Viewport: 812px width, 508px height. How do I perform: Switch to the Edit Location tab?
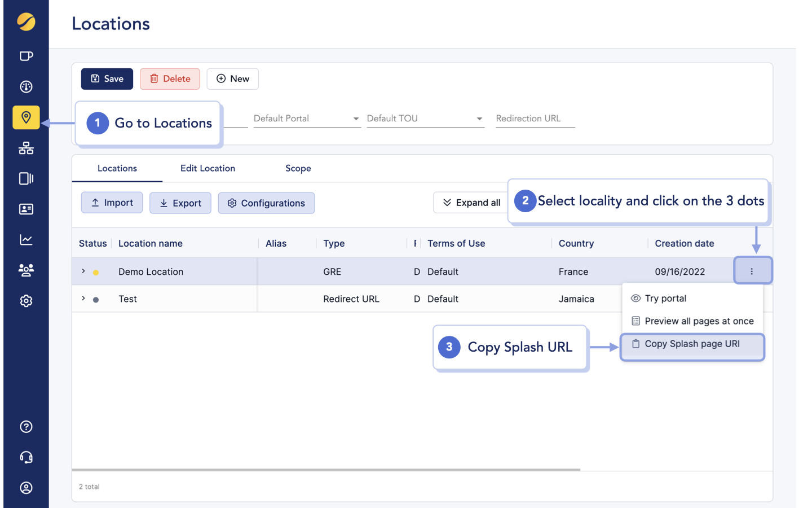[208, 168]
